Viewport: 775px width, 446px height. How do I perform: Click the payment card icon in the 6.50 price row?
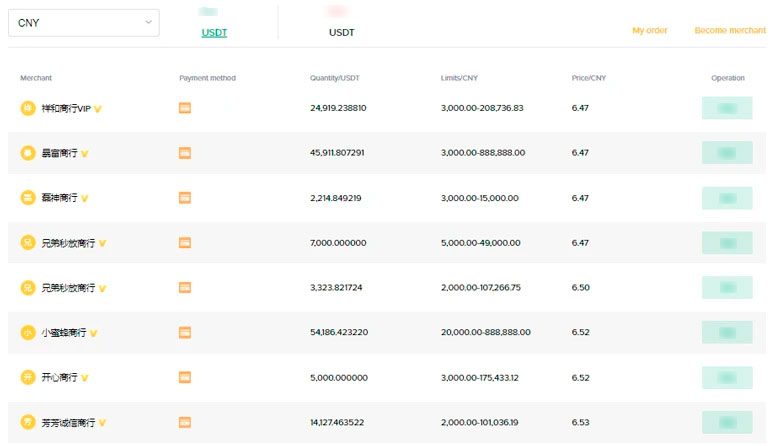coord(185,287)
